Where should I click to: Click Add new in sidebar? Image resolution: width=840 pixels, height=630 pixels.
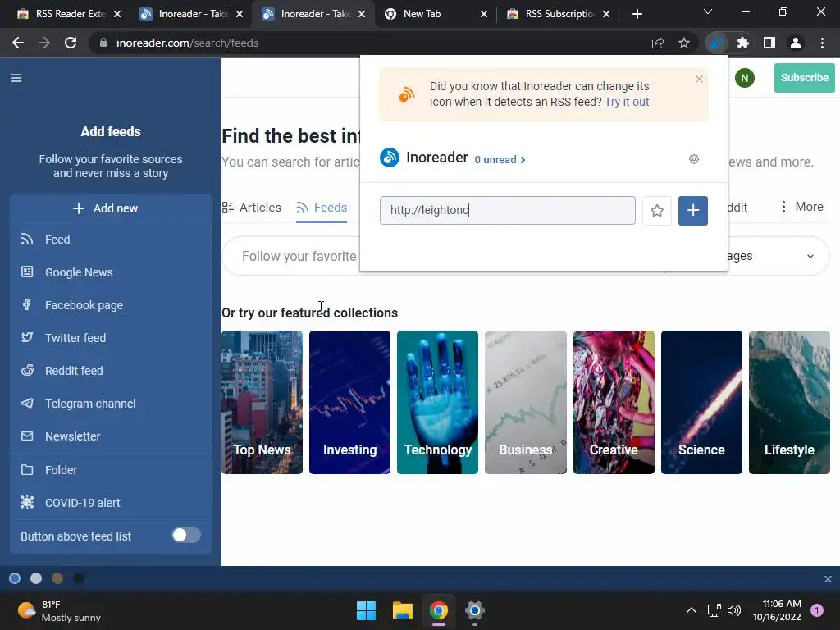click(x=106, y=208)
